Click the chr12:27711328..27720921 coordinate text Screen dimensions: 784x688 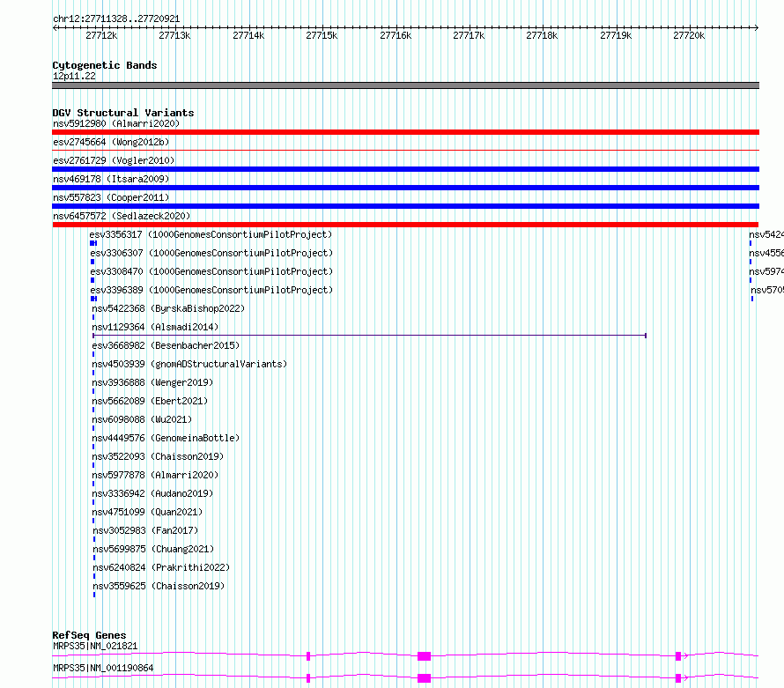coord(116,18)
